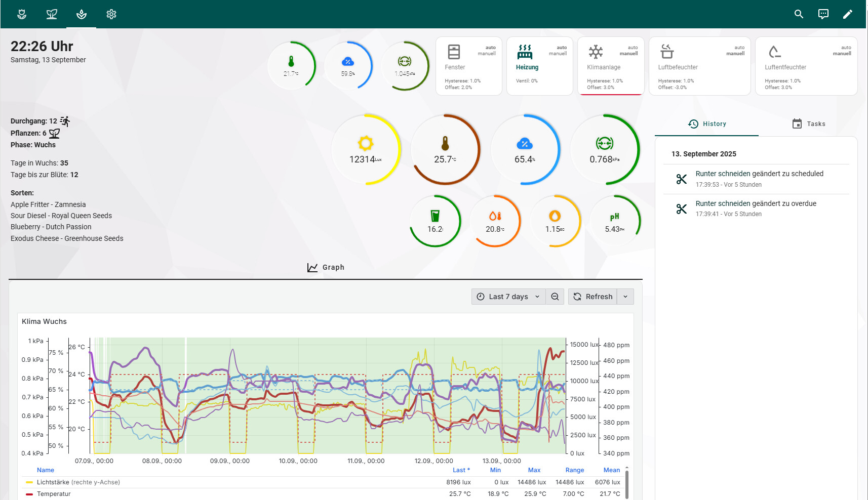Open the 25.7 °C temperature gauge

445,149
